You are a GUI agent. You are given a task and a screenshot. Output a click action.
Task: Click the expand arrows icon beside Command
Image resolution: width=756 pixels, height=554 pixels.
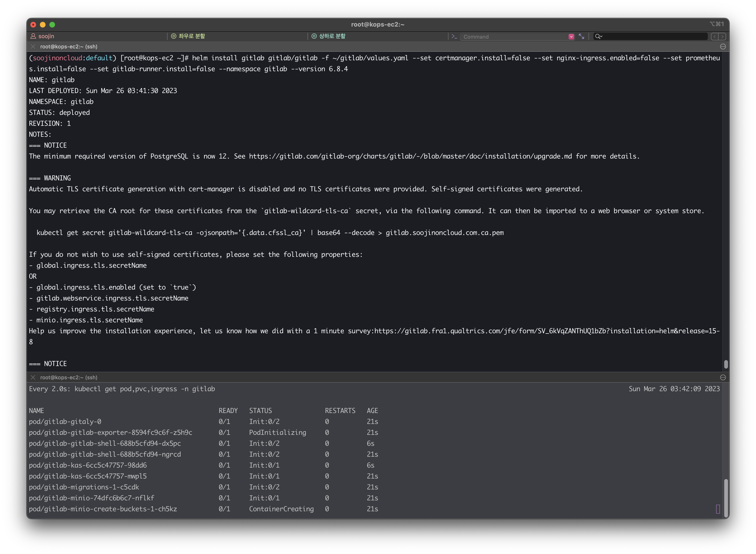581,36
